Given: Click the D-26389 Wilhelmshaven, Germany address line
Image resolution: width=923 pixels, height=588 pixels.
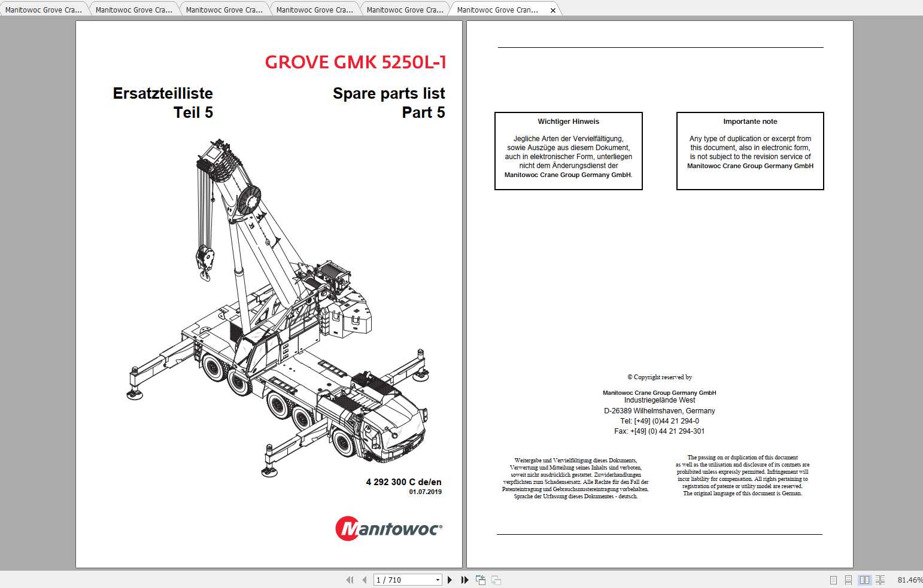Looking at the screenshot, I should click(x=660, y=411).
